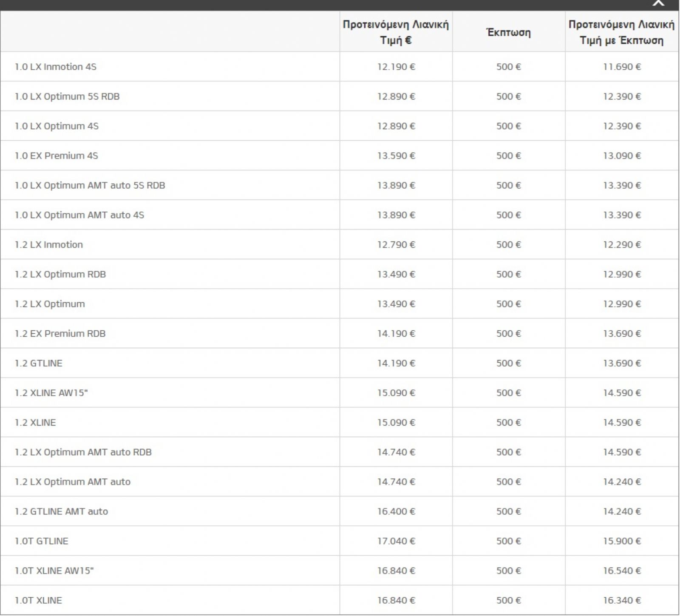Select the 1.2 GTLINE model row
This screenshot has height=616, width=680.
click(x=339, y=363)
